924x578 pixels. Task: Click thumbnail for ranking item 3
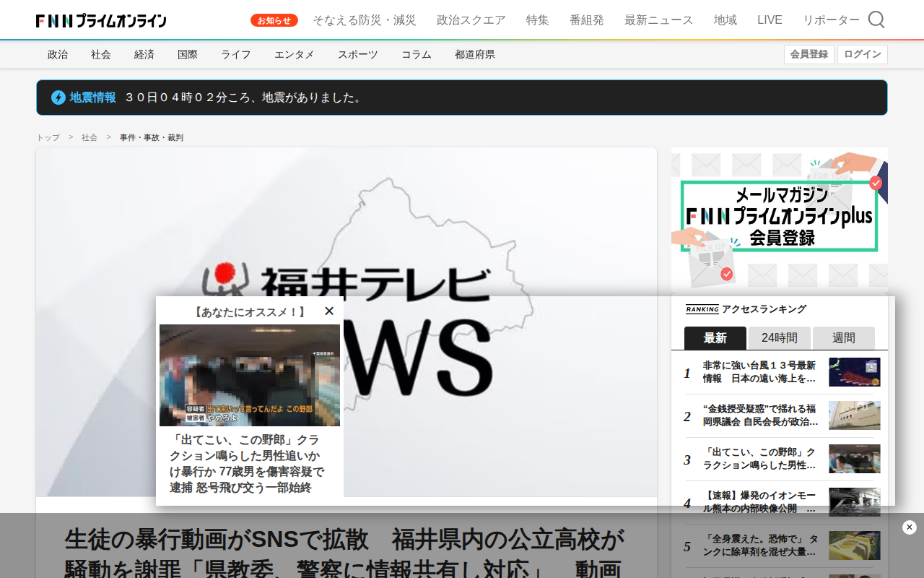click(855, 459)
